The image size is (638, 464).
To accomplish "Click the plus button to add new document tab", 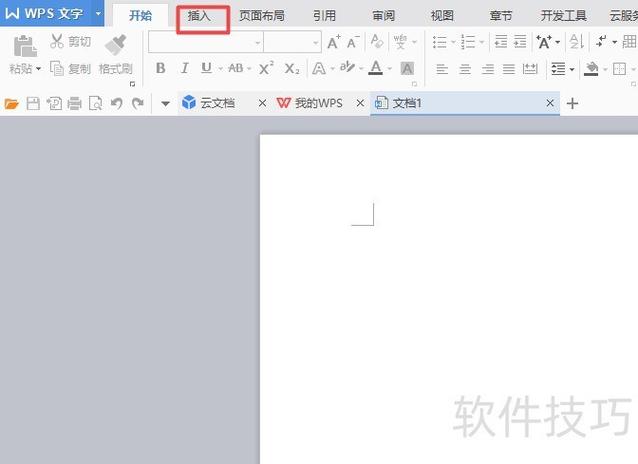I will (x=572, y=104).
